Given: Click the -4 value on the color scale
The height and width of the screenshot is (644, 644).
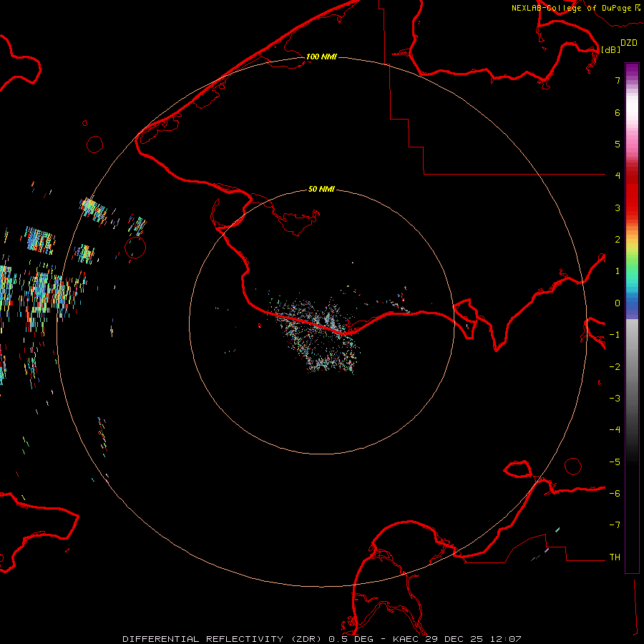Looking at the screenshot, I should coord(615,430).
